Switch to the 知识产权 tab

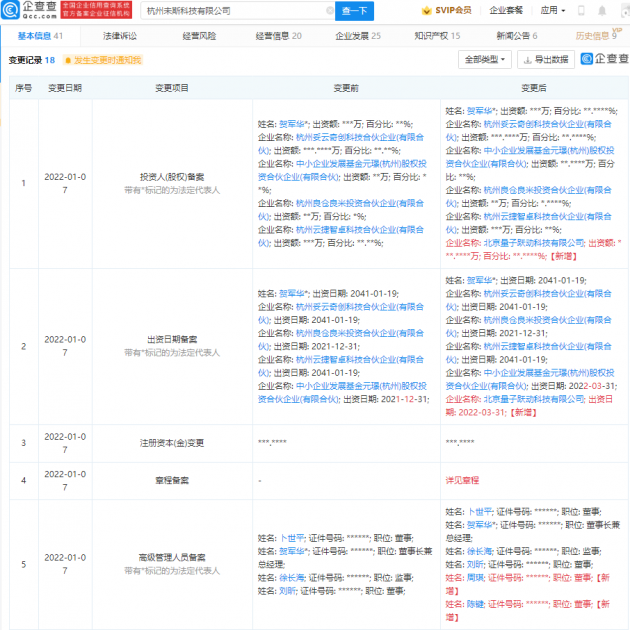437,36
